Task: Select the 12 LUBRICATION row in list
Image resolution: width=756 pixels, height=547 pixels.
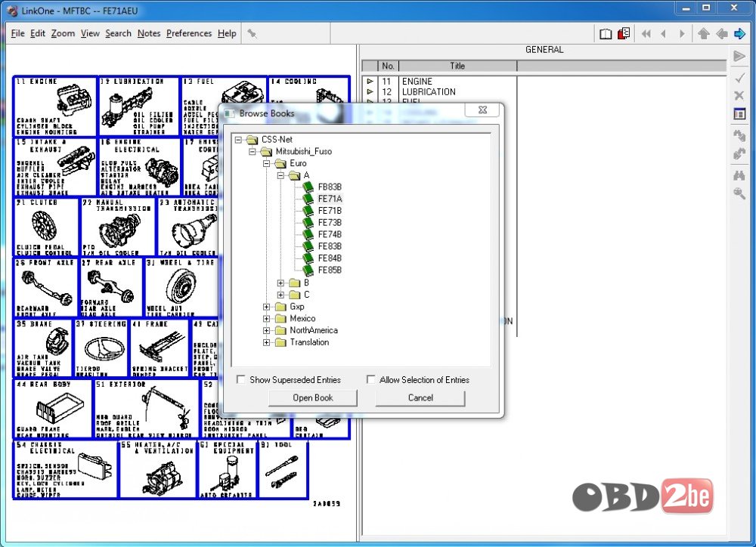Action: 438,91
